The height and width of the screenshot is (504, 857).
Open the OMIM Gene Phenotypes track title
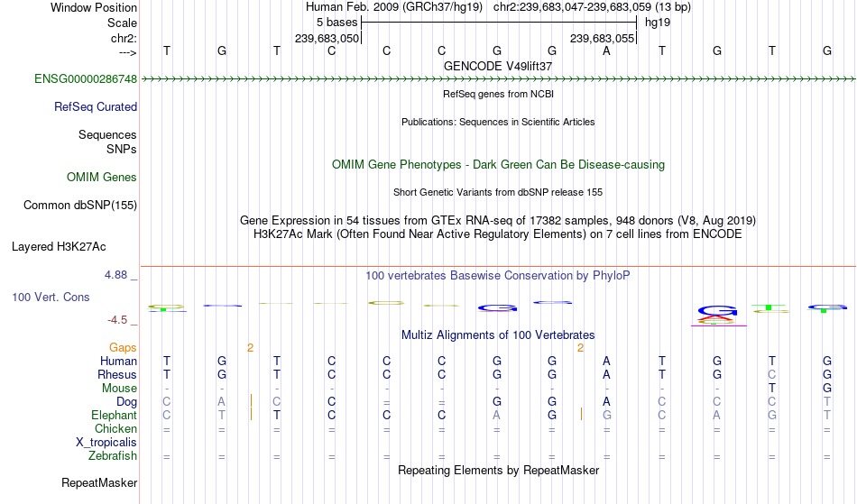point(499,165)
